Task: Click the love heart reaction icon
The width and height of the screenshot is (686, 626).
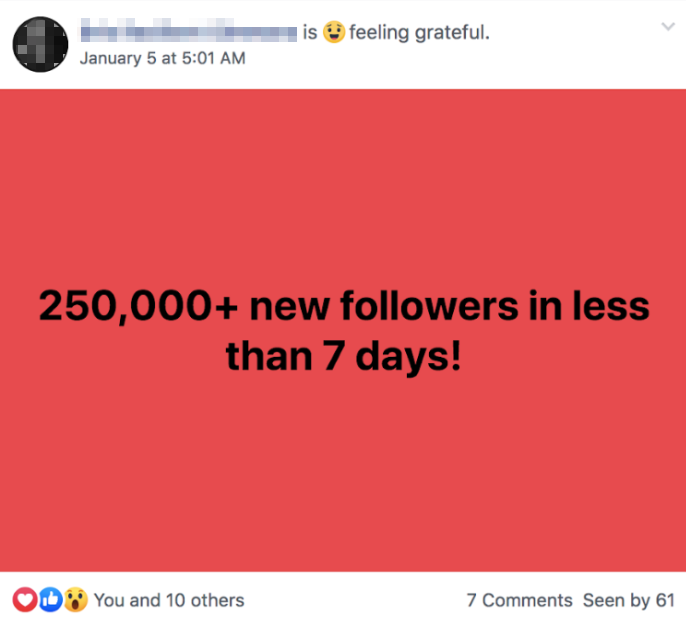Action: point(25,600)
